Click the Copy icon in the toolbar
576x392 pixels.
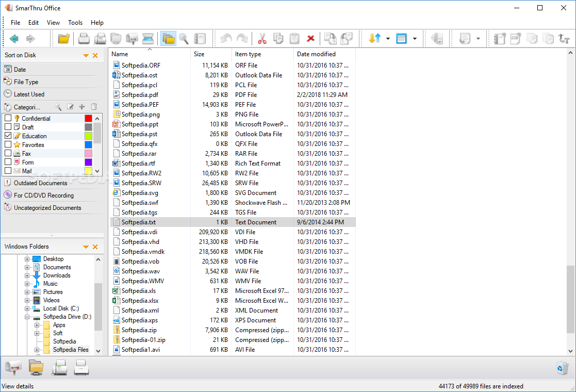point(278,38)
